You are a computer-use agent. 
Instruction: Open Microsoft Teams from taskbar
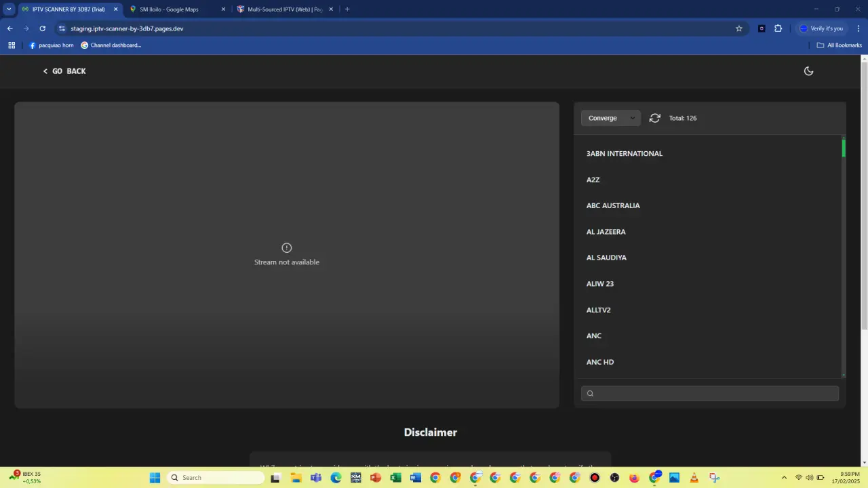click(316, 478)
